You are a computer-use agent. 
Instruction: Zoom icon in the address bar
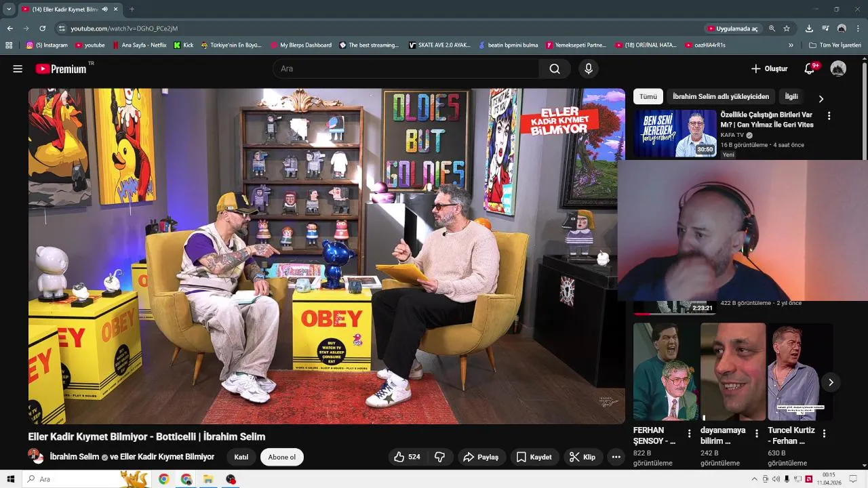(772, 28)
